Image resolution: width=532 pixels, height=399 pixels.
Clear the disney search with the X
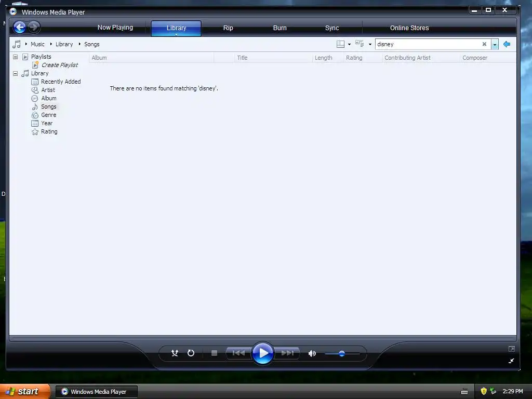[484, 44]
